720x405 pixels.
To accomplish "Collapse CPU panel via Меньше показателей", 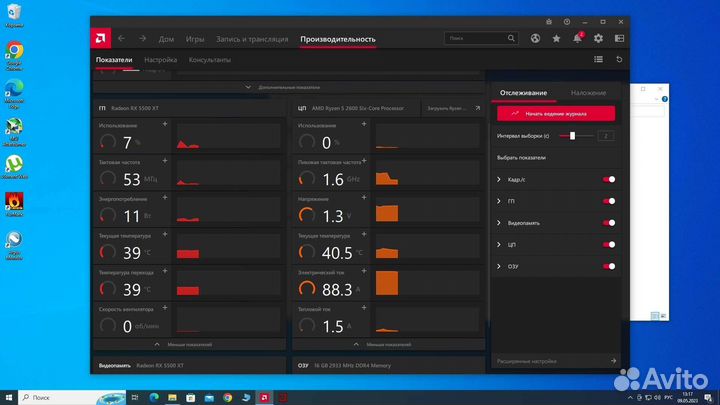I will click(x=388, y=344).
